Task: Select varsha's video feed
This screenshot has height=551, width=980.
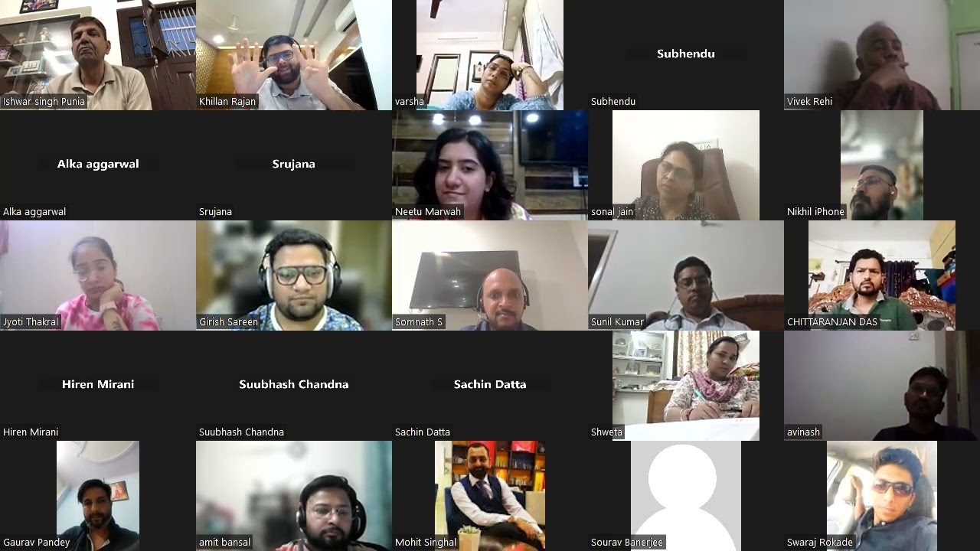Action: (x=490, y=55)
